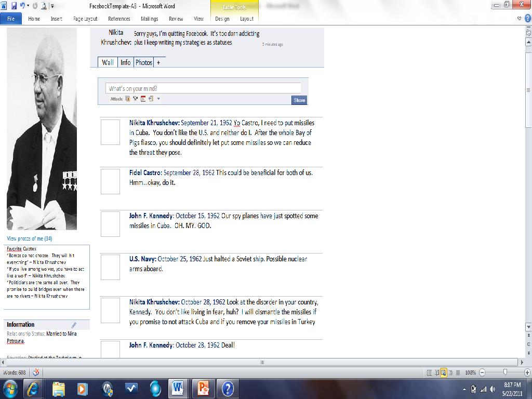Click the fourth attach icon after Attach

click(151, 99)
